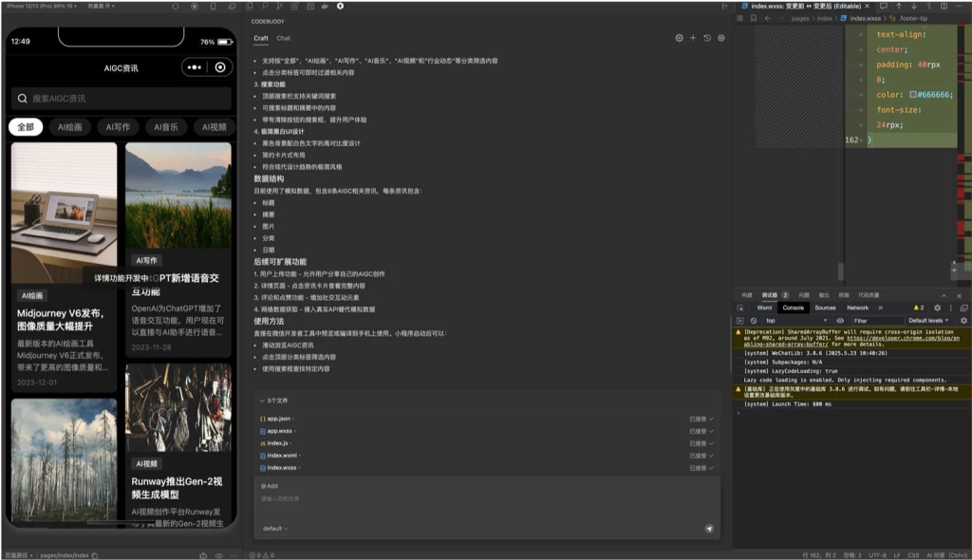This screenshot has height=560, width=972.
Task: Open devtools settings gear next to warnings
Action: coord(937,308)
